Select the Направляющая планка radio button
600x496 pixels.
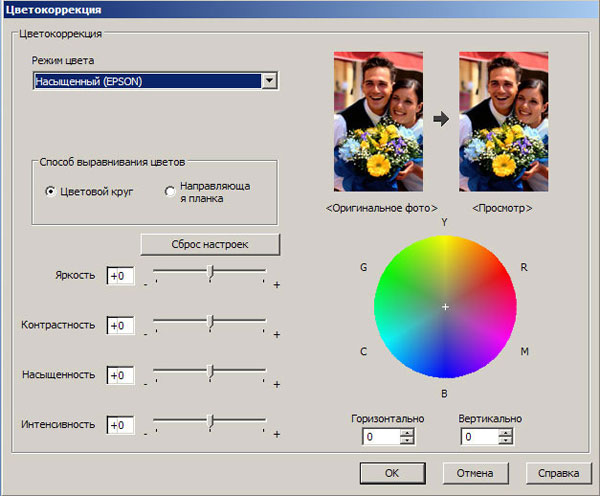(x=170, y=191)
